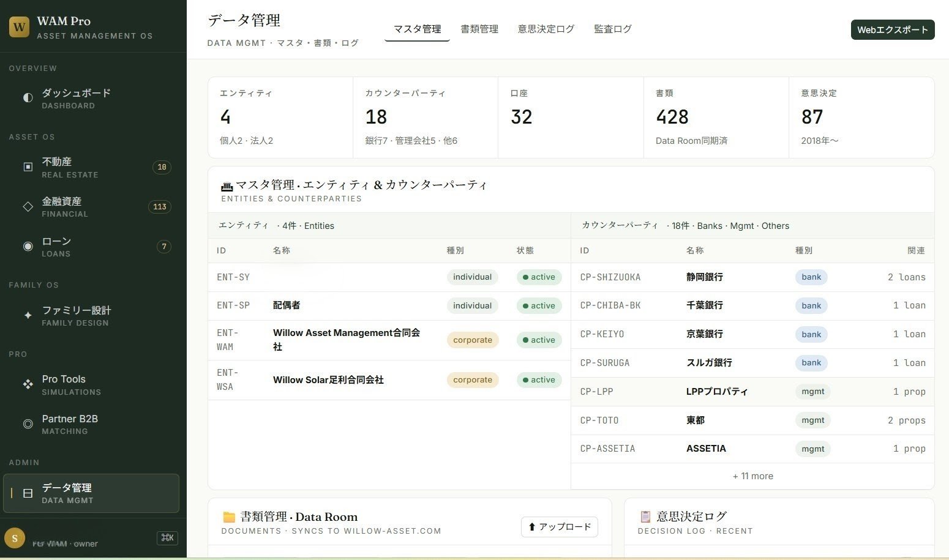Launch Pro Tools Simulations from sidebar

coord(28,384)
